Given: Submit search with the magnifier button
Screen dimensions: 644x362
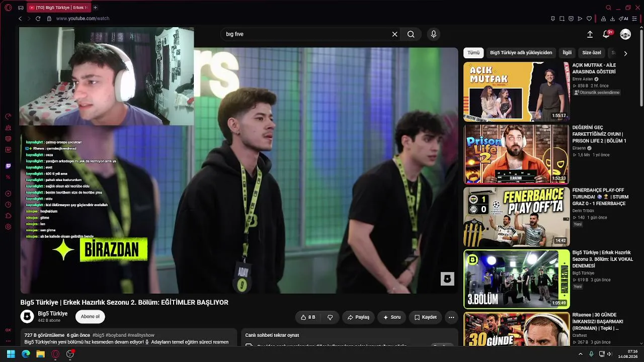Looking at the screenshot, I should coord(411,34).
